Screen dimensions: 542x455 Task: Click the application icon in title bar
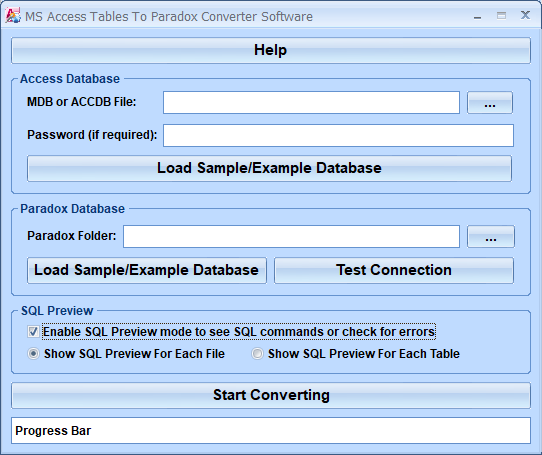(13, 16)
